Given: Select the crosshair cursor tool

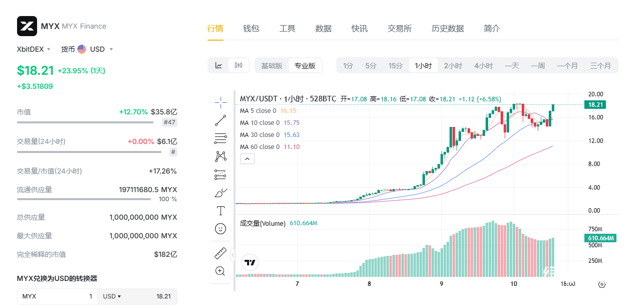Looking at the screenshot, I should coord(221,102).
